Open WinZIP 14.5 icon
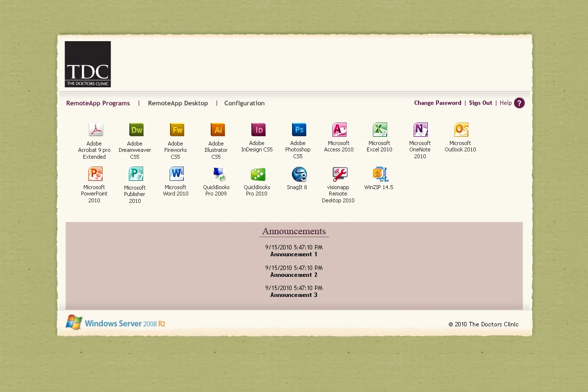 pyautogui.click(x=380, y=173)
